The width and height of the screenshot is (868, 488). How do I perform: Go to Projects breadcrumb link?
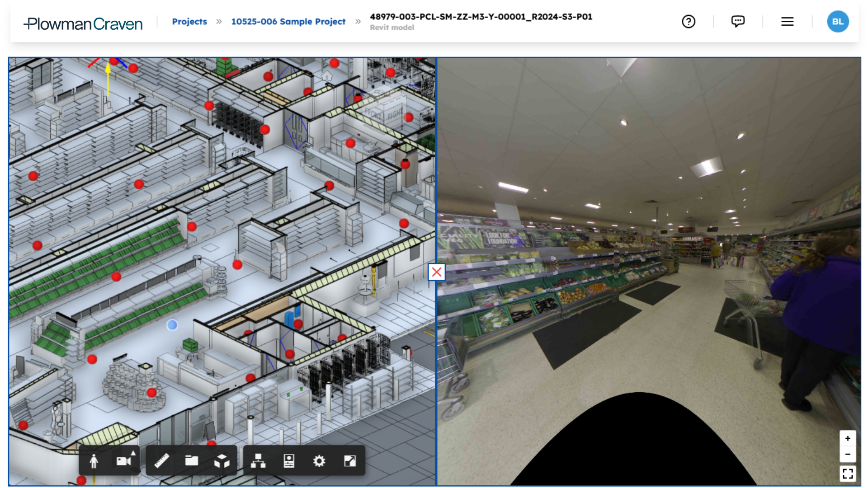click(189, 22)
